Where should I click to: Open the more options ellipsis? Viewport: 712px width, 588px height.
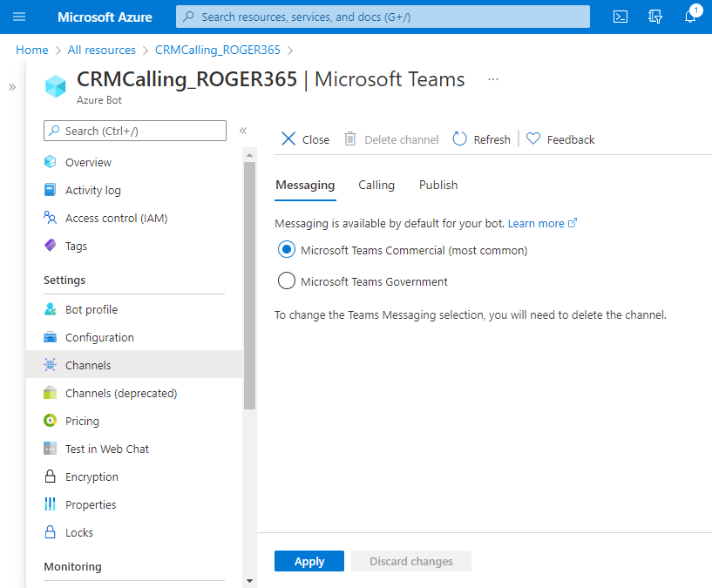coord(493,79)
